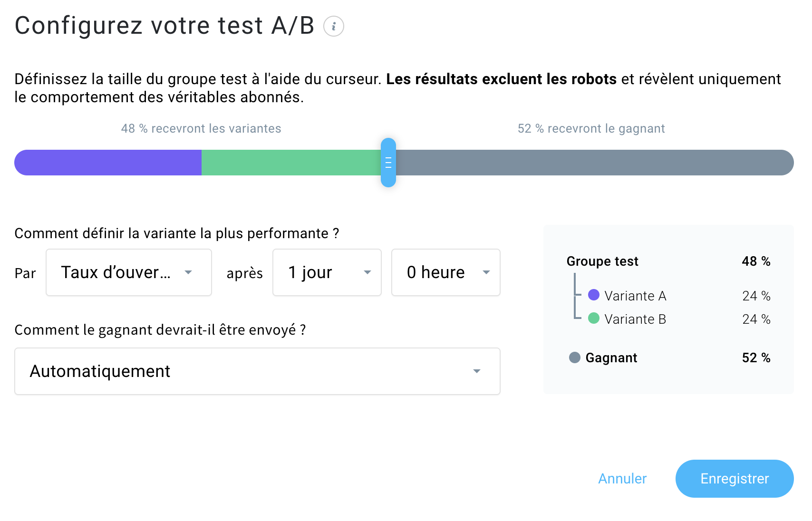
Task: Click the gray dot next to Gagnant
Action: [x=575, y=357]
